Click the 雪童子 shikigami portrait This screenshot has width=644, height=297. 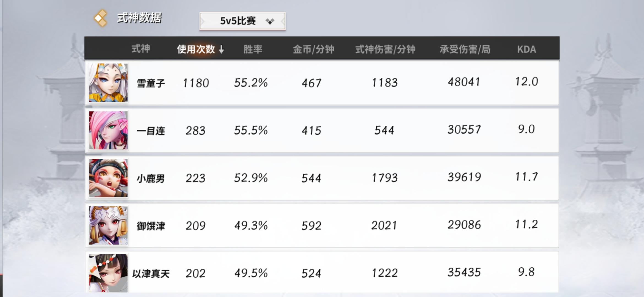point(108,83)
